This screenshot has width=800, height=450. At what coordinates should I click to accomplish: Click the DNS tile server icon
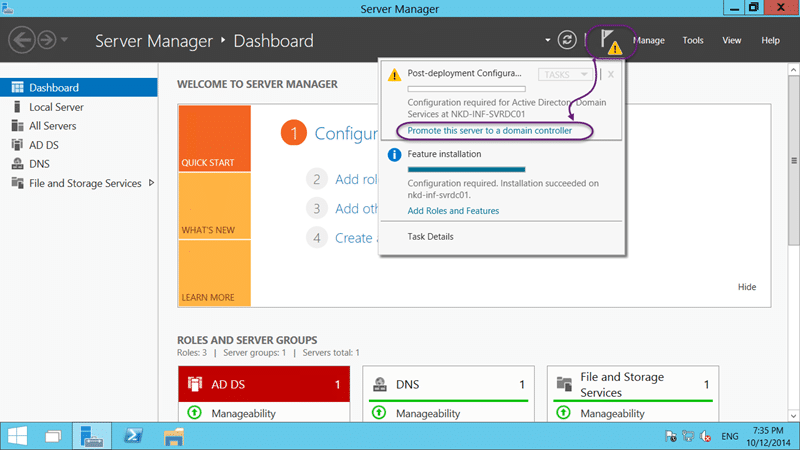coord(380,384)
